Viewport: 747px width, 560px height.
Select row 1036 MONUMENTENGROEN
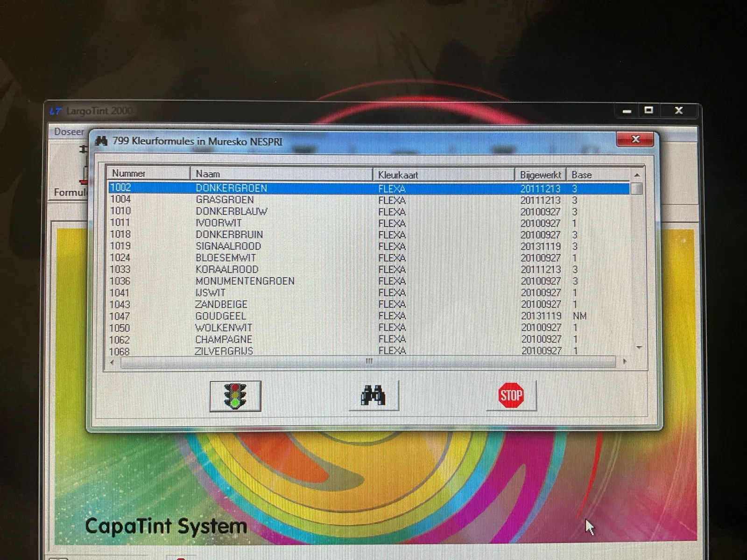coord(369,281)
